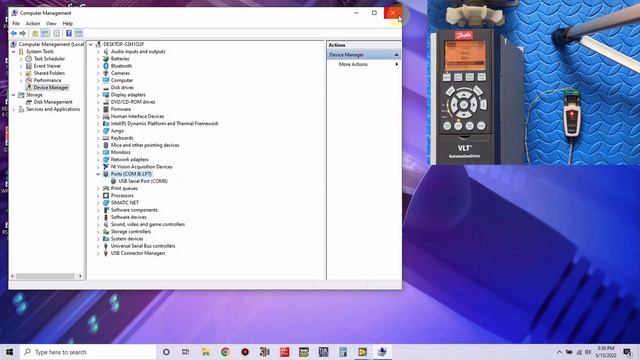Click the Up one level folder icon
640x360 pixels.
coord(35,33)
